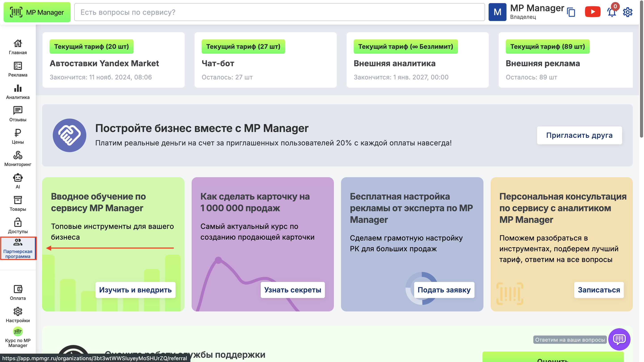Screen dimensions: 644x362
Task: Click the M organization avatar
Action: [497, 12]
